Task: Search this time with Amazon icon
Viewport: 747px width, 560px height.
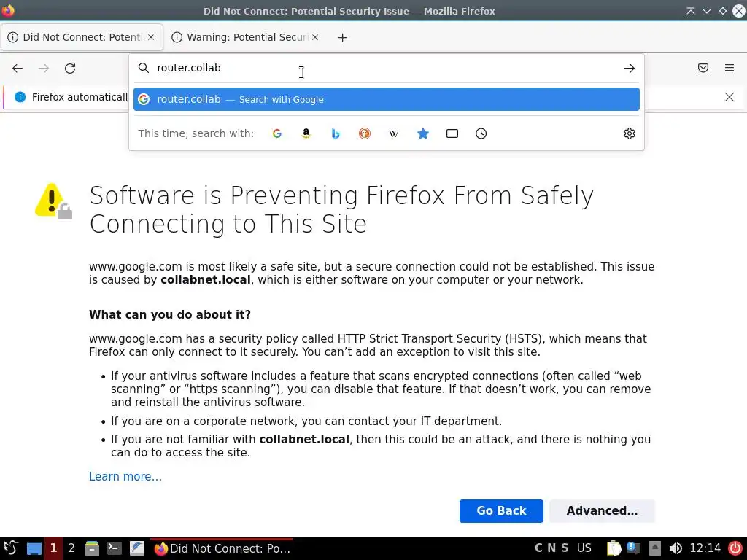Action: tap(306, 134)
